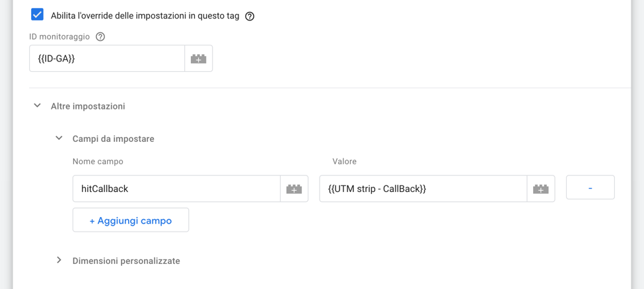
Task: Open help icon beside override checkbox label
Action: tap(250, 16)
